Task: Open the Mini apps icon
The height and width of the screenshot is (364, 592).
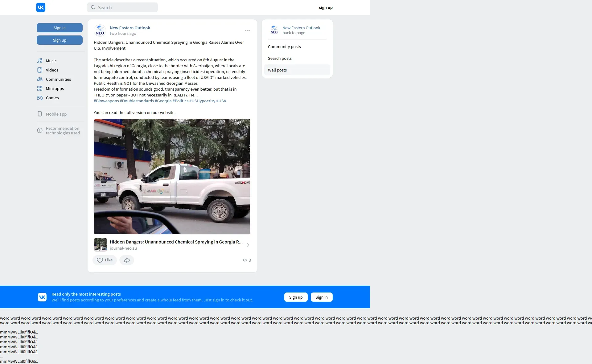Action: (x=40, y=88)
